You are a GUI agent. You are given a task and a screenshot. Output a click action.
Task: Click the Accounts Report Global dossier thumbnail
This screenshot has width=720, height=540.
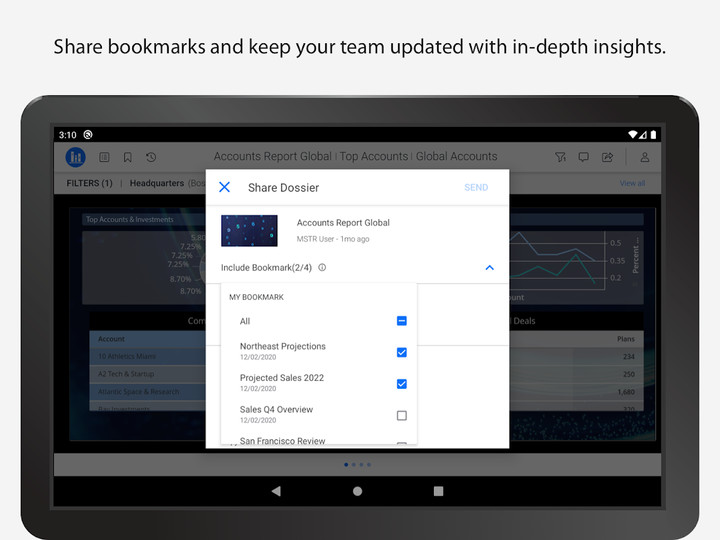click(249, 231)
